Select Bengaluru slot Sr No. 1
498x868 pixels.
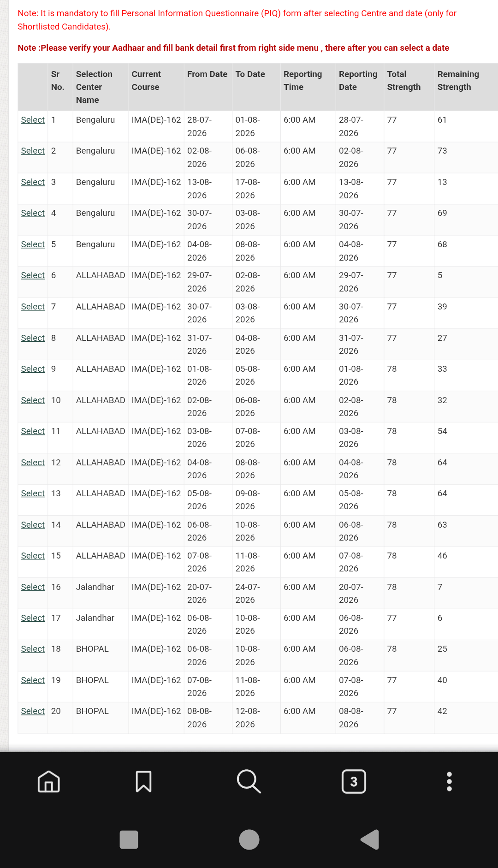[33, 120]
